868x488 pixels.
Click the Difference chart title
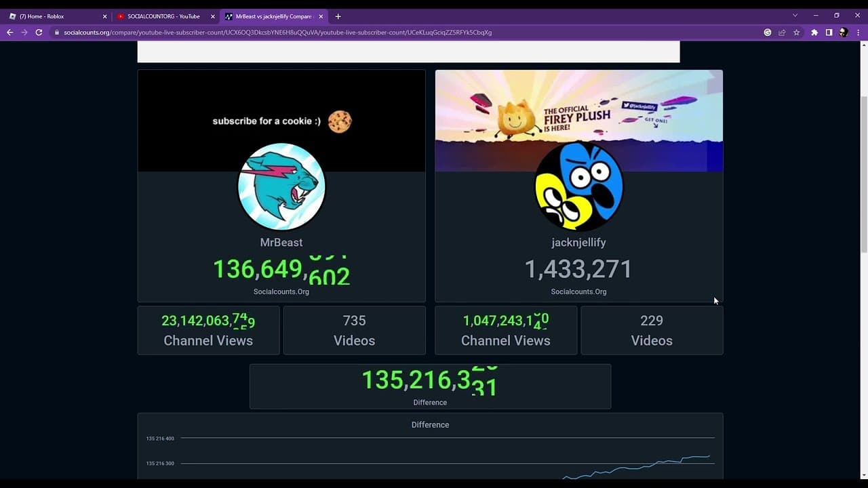click(x=430, y=425)
